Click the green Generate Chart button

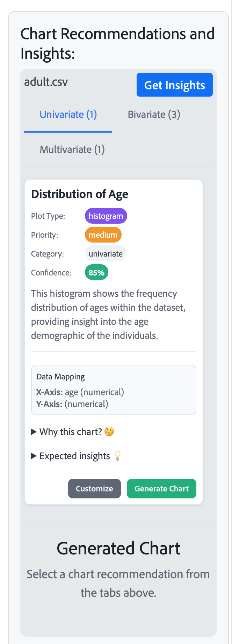click(x=161, y=489)
